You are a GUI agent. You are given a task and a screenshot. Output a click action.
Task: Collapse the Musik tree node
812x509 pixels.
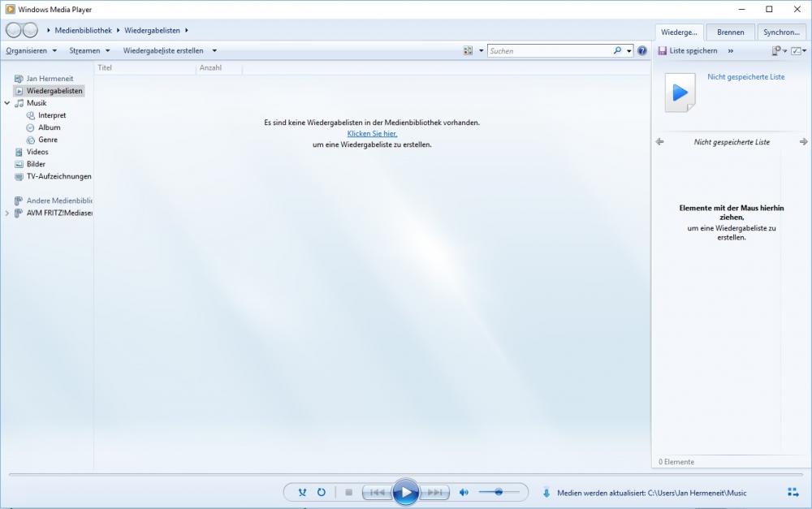coord(7,103)
